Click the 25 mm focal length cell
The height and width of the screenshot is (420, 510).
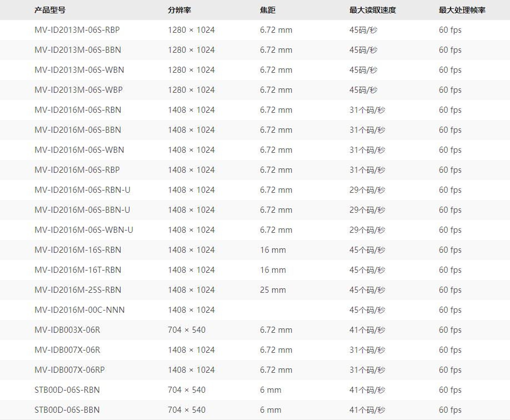(x=273, y=290)
